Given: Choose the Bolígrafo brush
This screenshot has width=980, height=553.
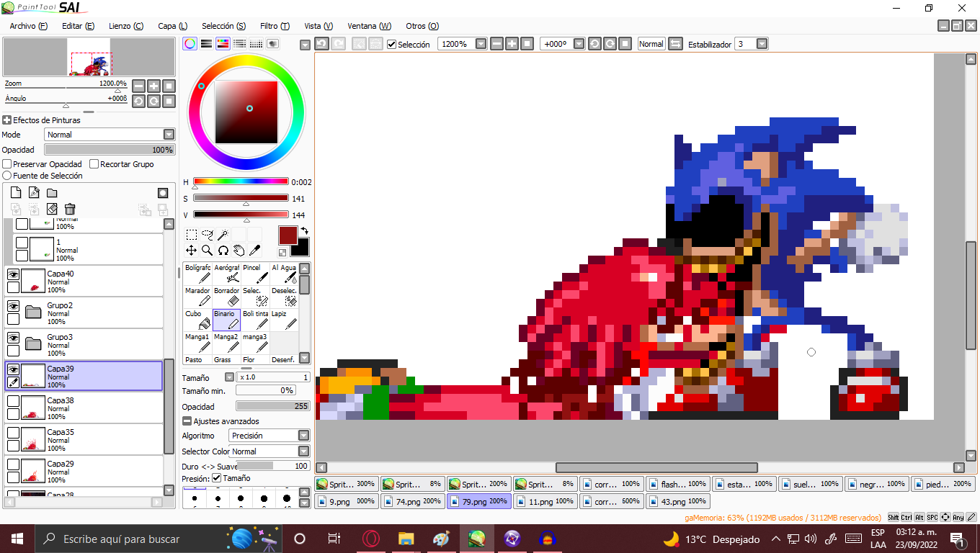Looking at the screenshot, I should (x=197, y=274).
